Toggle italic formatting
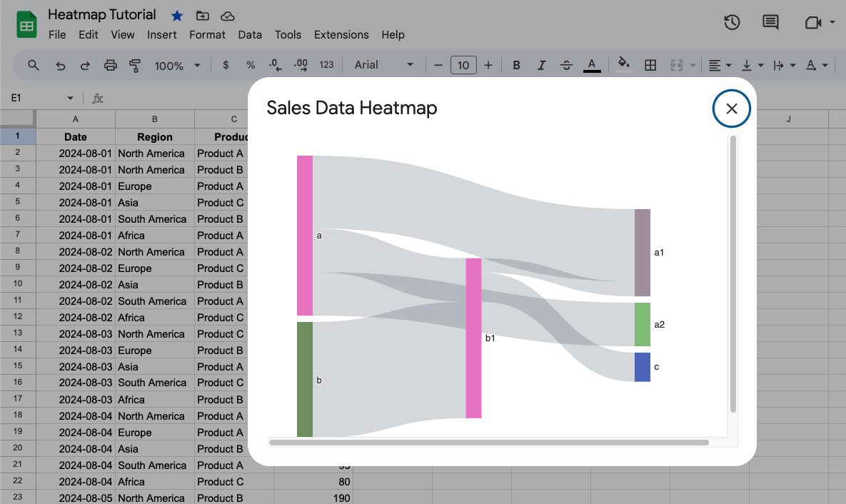 [x=541, y=65]
